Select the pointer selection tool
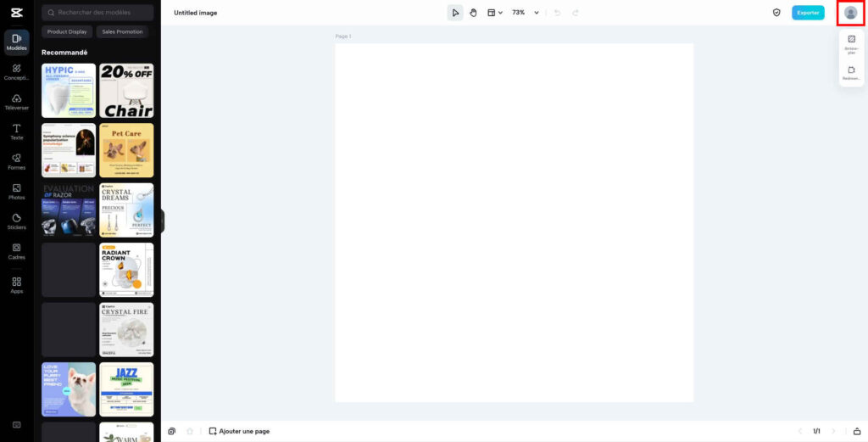 455,13
